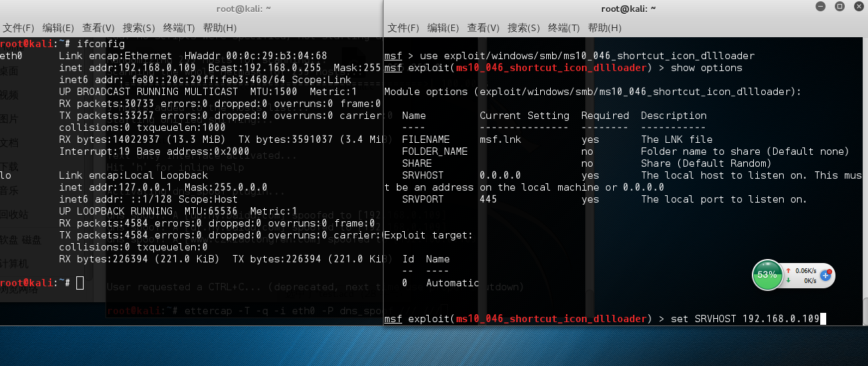Screen dimensions: 868x366
Task: Open 终端(T) menu in left terminal
Action: (x=179, y=28)
